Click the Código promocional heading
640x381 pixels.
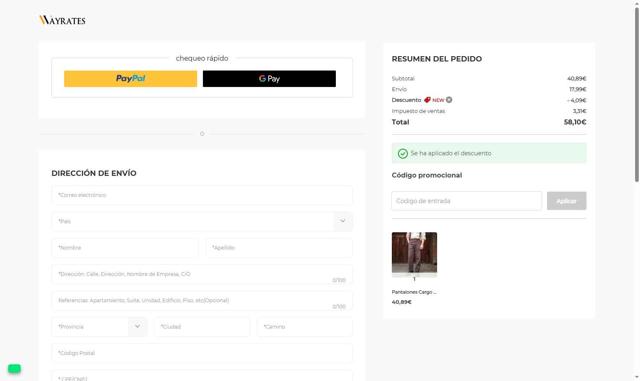(x=427, y=175)
